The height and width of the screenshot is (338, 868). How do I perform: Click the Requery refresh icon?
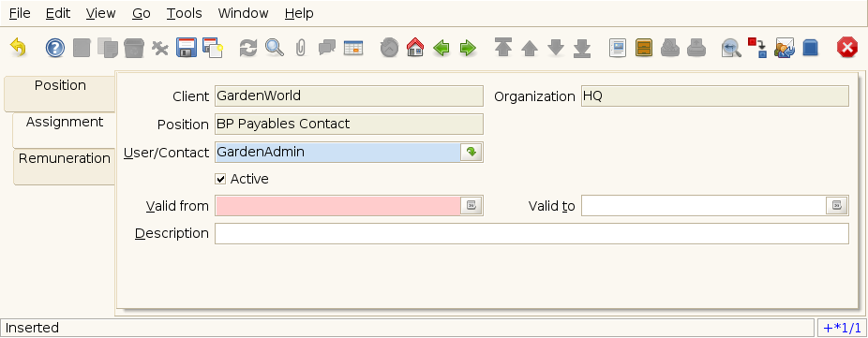pyautogui.click(x=248, y=48)
